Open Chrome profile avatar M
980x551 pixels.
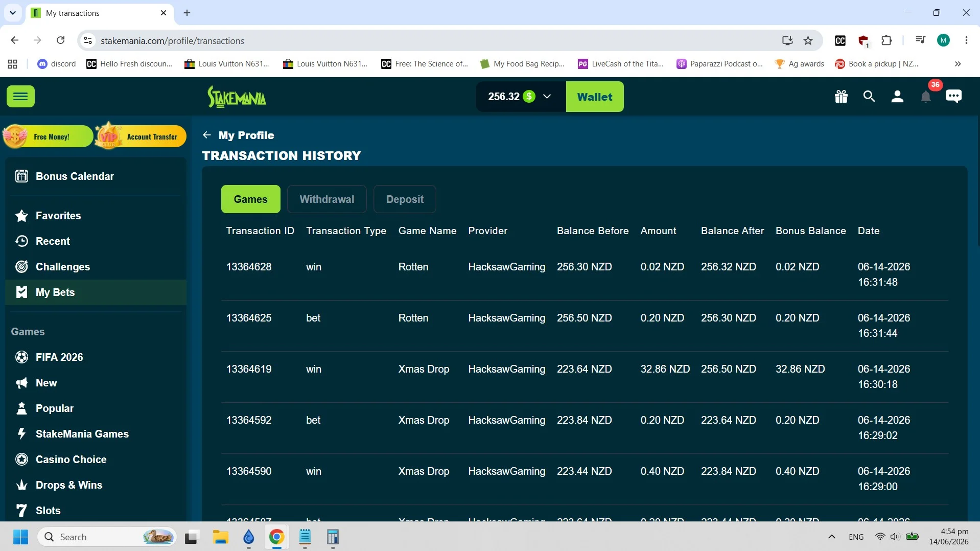click(x=943, y=40)
